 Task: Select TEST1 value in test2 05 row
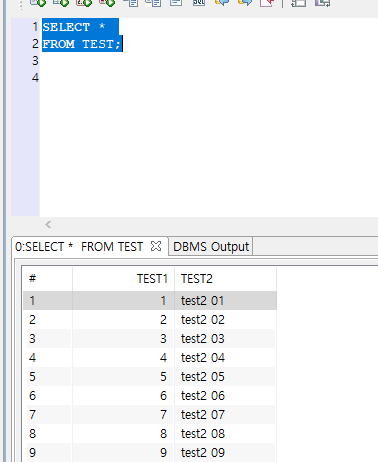(123, 377)
